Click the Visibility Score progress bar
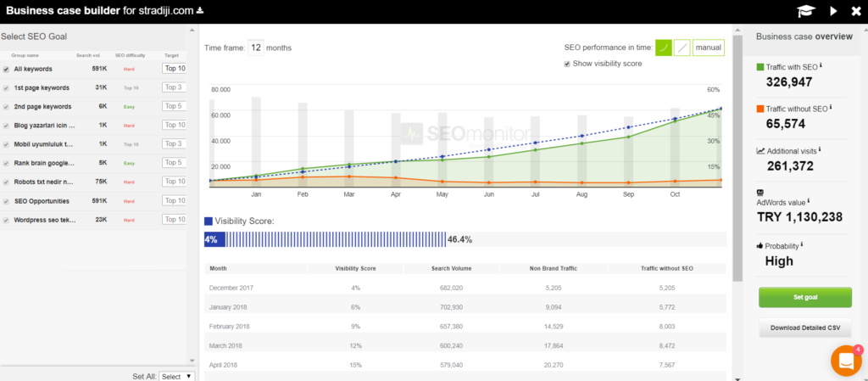Image resolution: width=868 pixels, height=381 pixels. pos(465,239)
